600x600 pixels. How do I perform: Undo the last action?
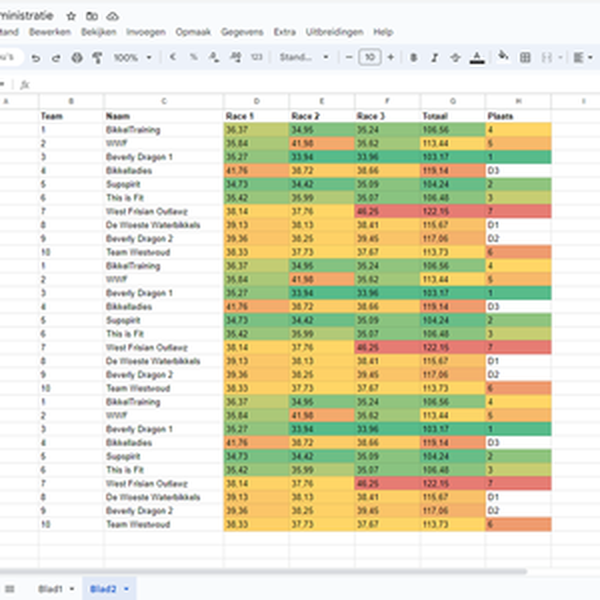[36, 58]
